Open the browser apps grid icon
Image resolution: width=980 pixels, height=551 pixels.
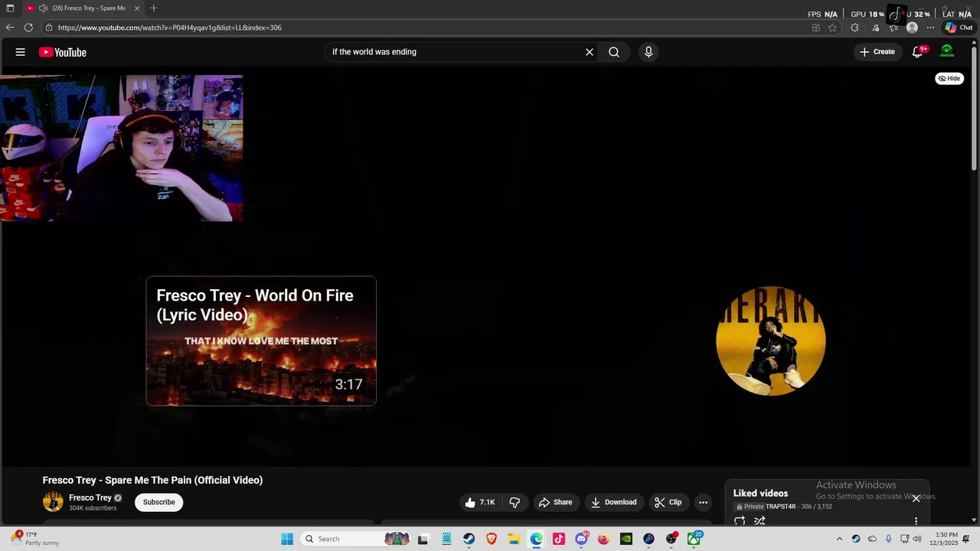click(816, 28)
